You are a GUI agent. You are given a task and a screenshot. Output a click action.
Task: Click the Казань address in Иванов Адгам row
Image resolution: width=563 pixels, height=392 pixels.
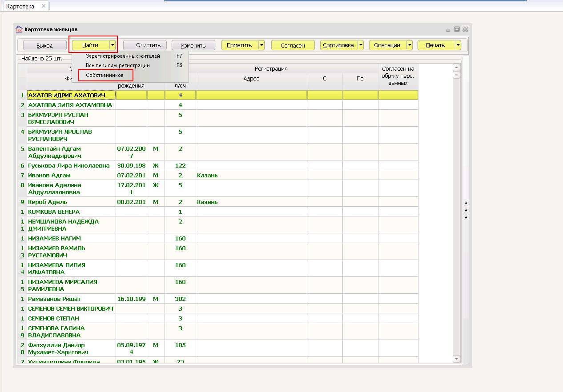click(x=207, y=175)
